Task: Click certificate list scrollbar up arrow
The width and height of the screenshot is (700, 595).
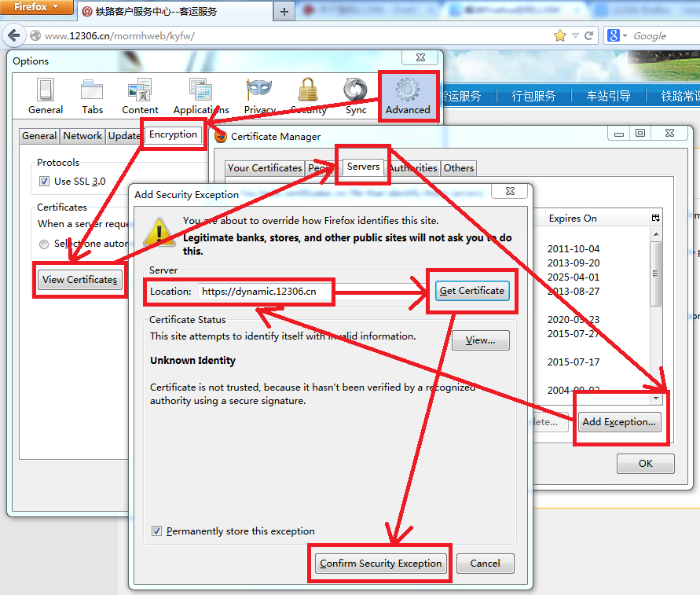Action: [x=656, y=234]
